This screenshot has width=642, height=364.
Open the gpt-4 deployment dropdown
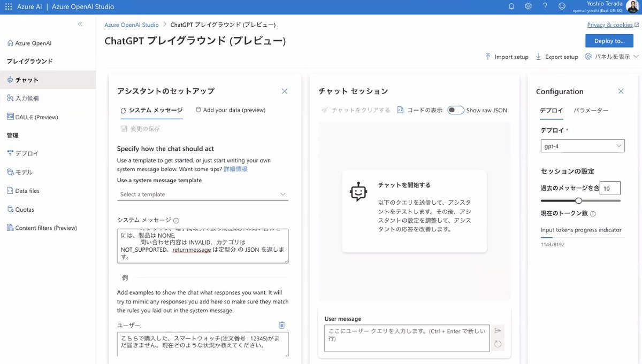click(x=582, y=145)
